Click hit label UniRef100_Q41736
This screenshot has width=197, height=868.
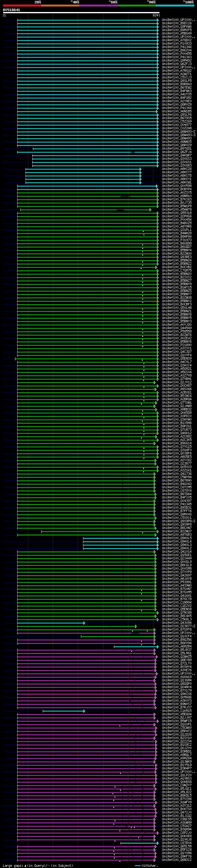point(177,474)
